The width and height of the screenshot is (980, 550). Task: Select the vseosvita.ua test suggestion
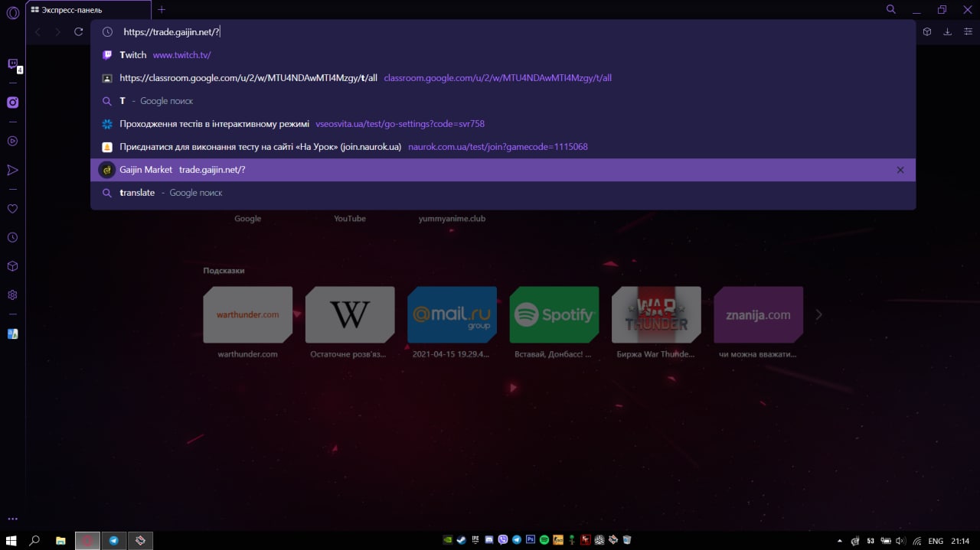click(x=503, y=124)
